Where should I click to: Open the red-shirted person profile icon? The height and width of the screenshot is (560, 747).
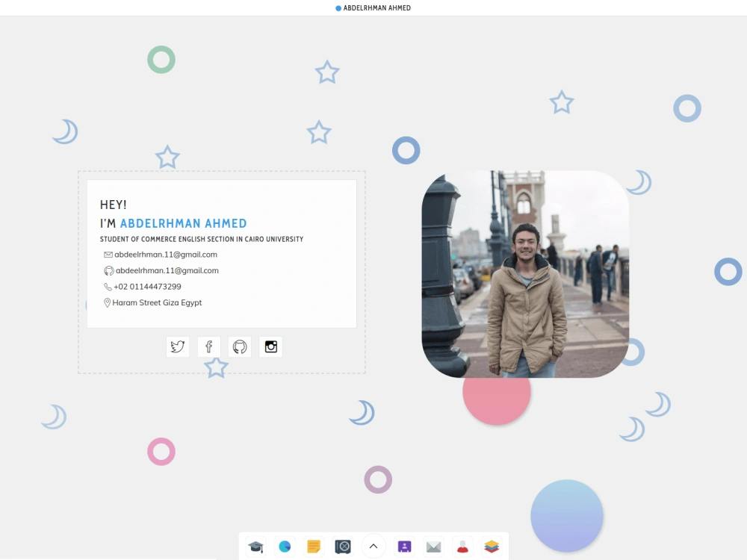coord(462,547)
